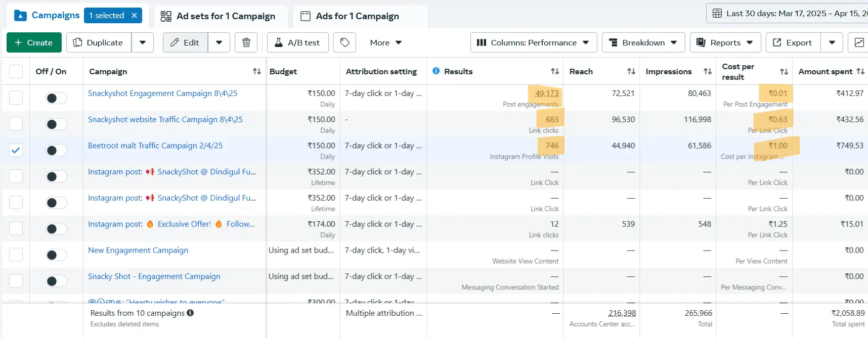Open Columns: Performance dropdown

coord(533,42)
